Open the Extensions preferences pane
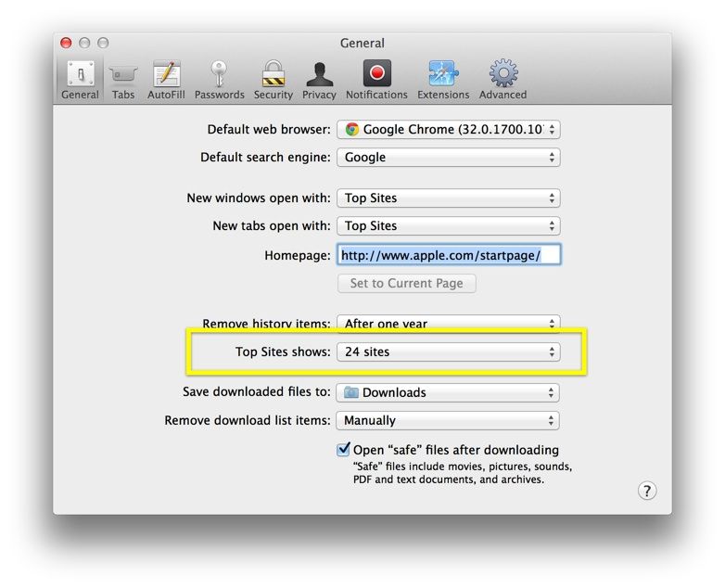 443,80
